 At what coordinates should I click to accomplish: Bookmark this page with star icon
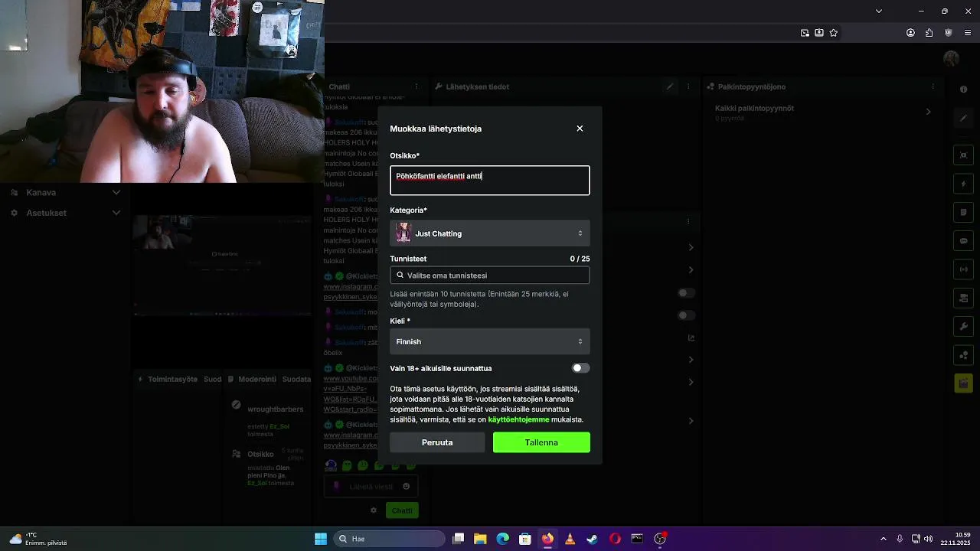coord(834,33)
